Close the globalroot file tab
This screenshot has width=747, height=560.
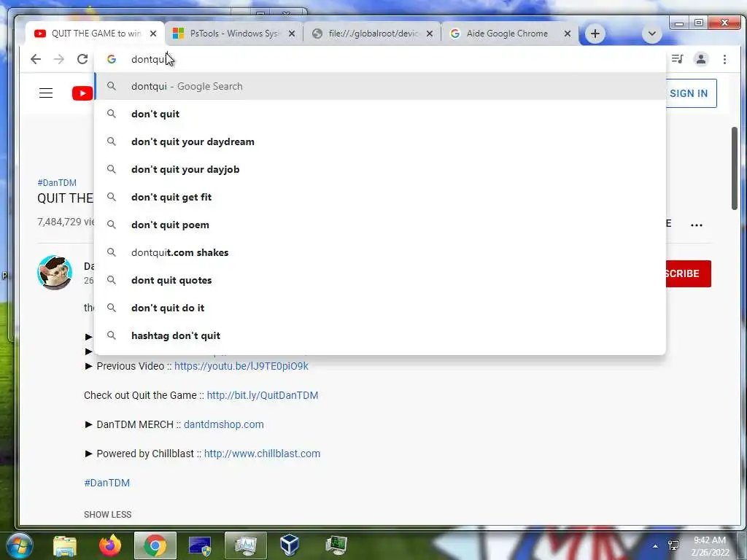tap(430, 34)
